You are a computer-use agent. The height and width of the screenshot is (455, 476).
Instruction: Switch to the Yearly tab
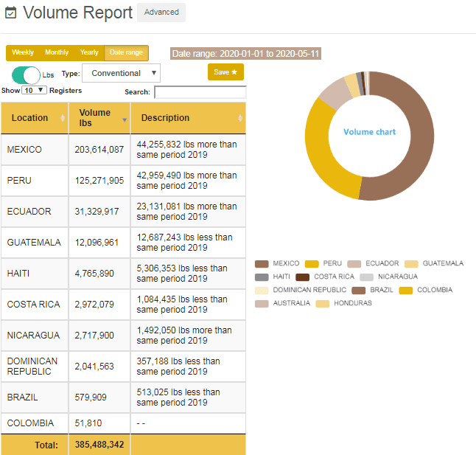[89, 52]
